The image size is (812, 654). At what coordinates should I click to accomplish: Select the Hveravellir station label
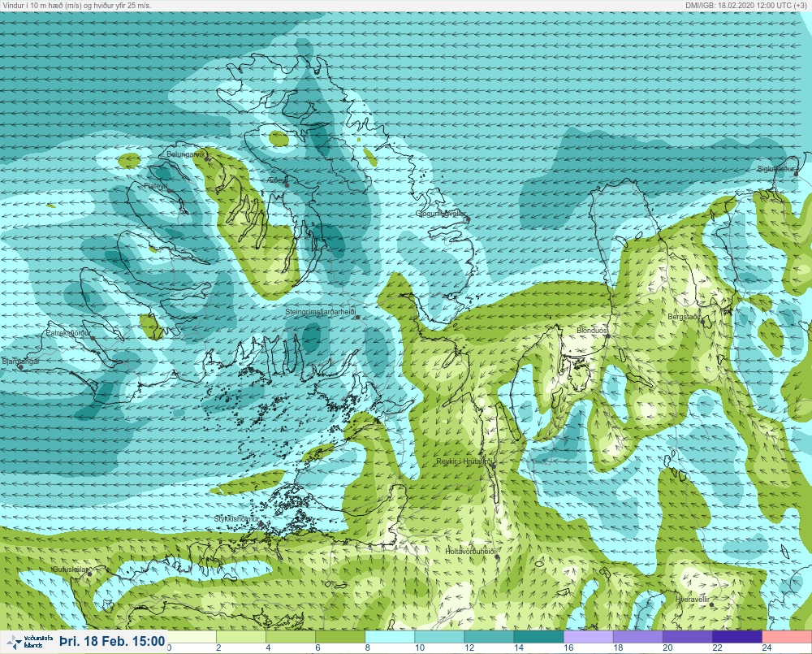(x=693, y=600)
